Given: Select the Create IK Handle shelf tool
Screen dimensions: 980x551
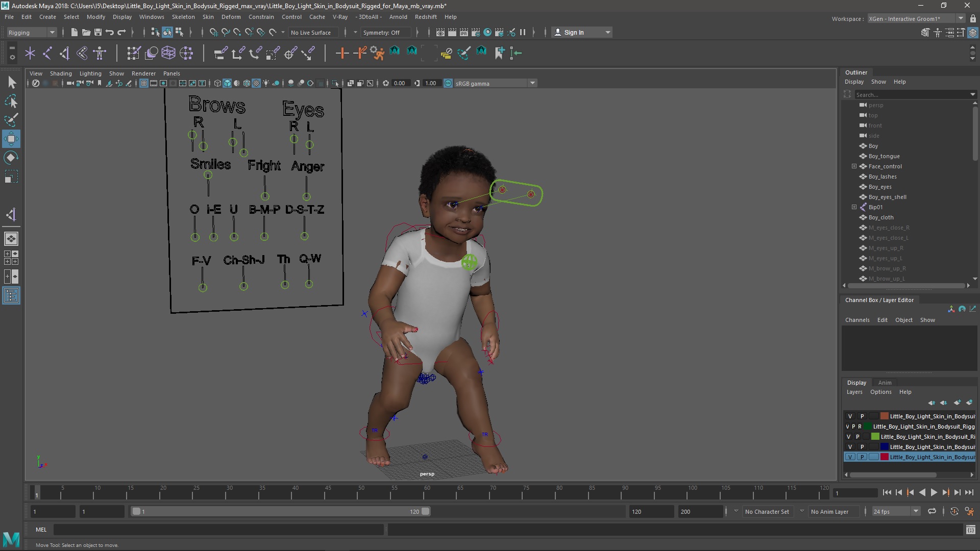Looking at the screenshot, I should point(65,53).
